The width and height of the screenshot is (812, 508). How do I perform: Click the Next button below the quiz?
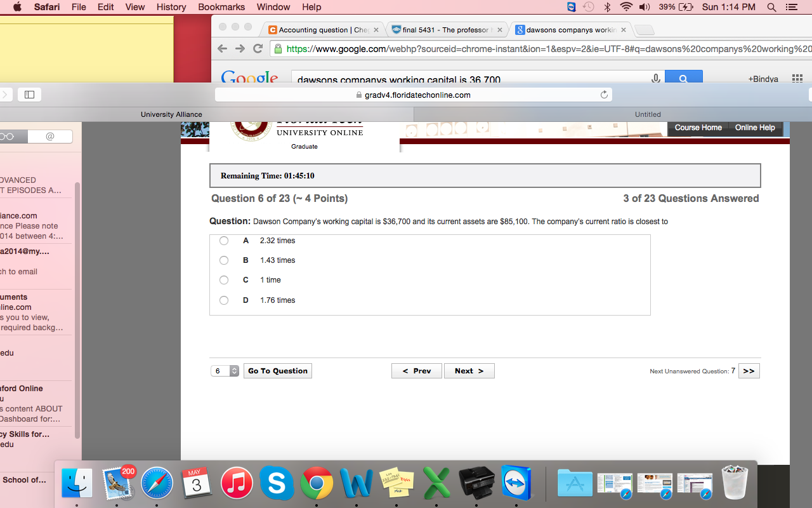(469, 370)
